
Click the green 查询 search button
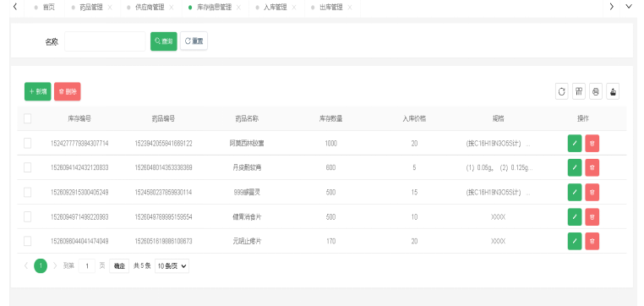coord(163,41)
